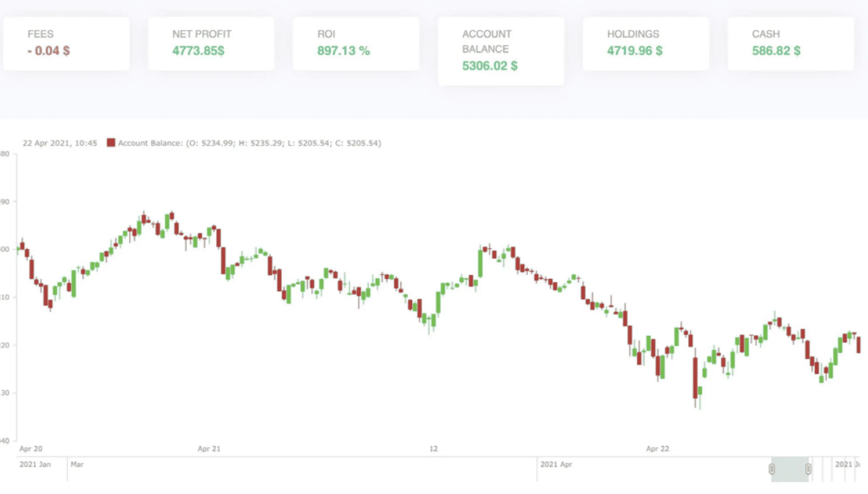Click the shaded range selector window
868x494 pixels.
[x=790, y=470]
